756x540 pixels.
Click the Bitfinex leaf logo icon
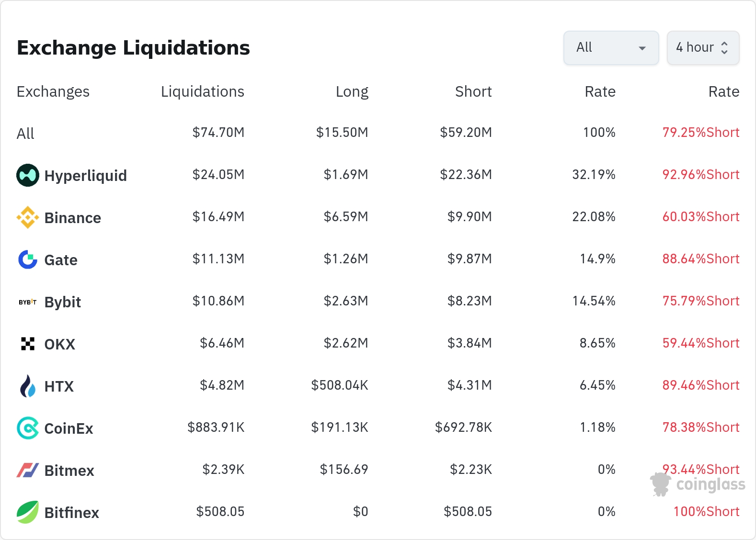click(28, 512)
